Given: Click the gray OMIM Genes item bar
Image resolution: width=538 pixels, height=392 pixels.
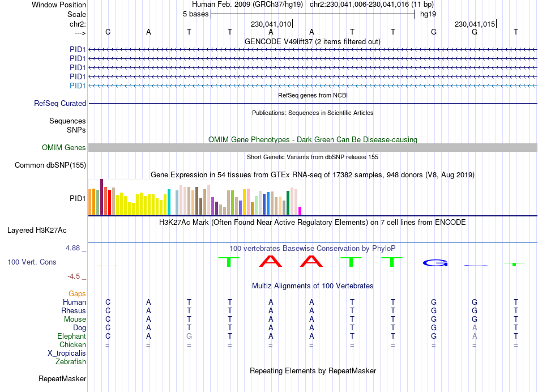Looking at the screenshot, I should tap(313, 148).
